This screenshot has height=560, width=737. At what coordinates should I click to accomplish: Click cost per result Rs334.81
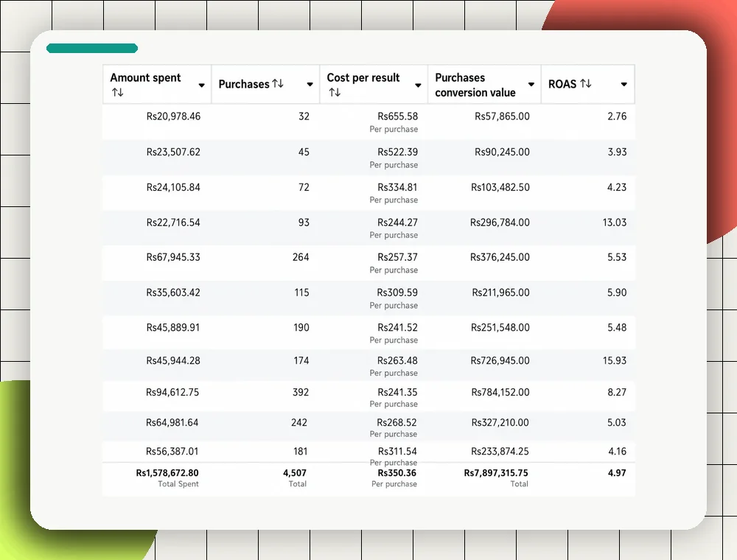(x=398, y=187)
